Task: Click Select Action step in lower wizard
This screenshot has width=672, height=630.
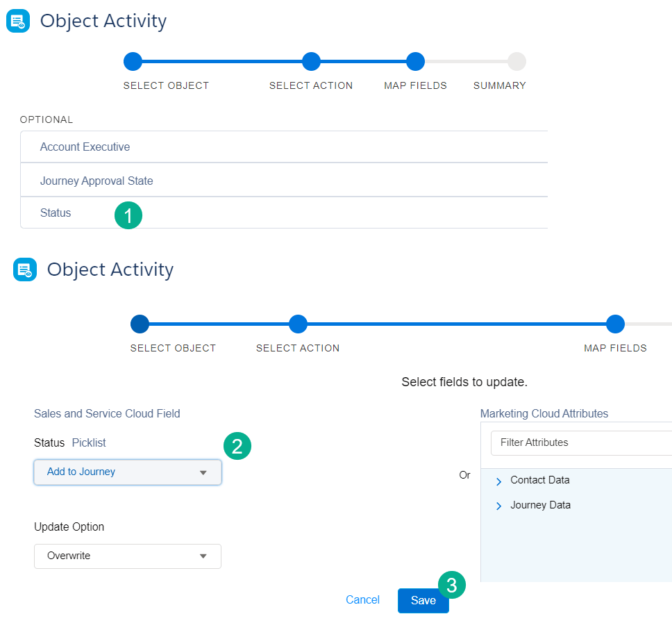Action: coord(298,324)
